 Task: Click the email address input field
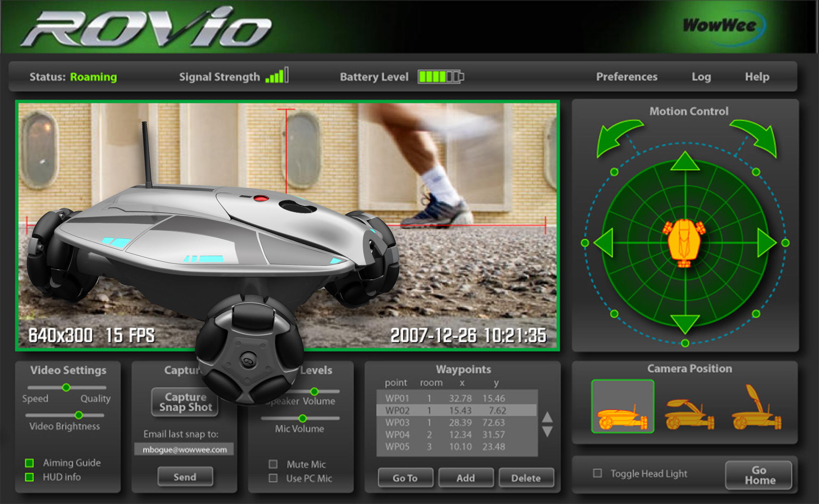(x=184, y=449)
